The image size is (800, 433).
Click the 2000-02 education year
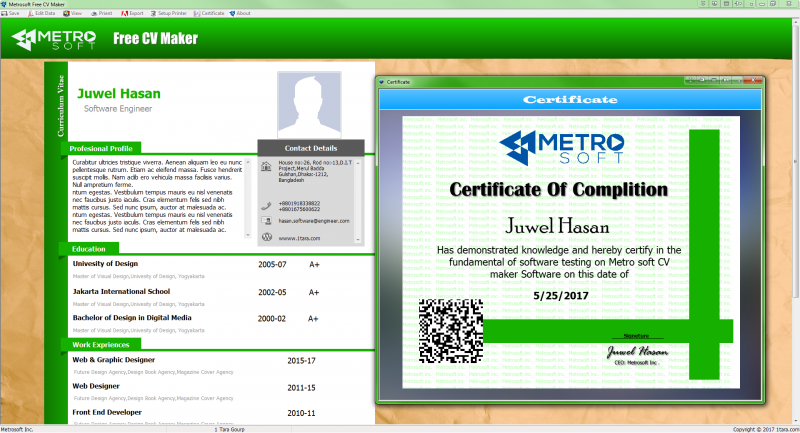[x=271, y=319]
